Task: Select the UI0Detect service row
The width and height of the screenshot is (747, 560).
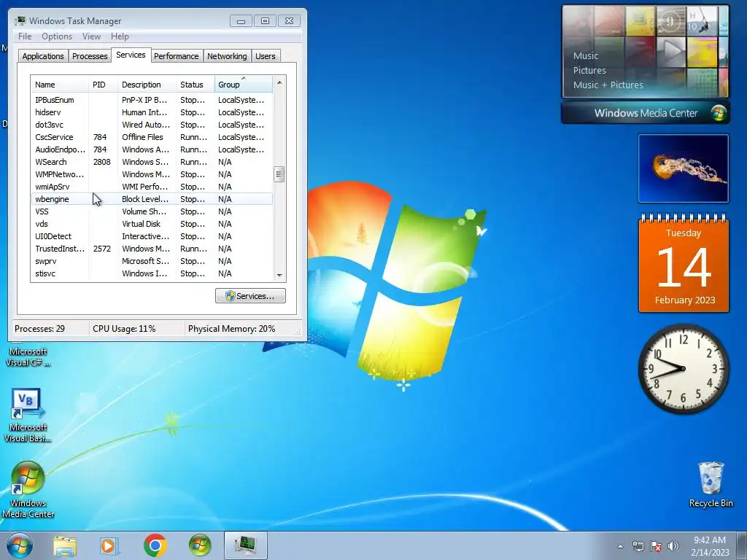Action: (x=152, y=236)
